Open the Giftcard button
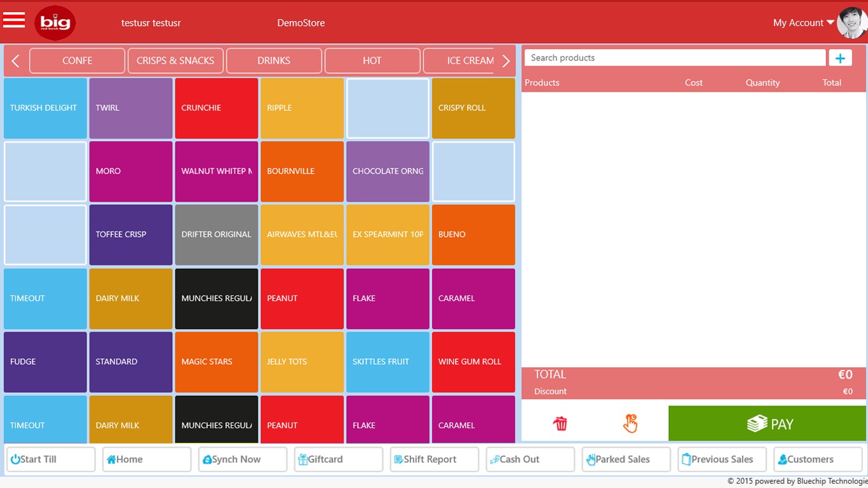Viewport: 868px width, 488px height. pos(339,459)
